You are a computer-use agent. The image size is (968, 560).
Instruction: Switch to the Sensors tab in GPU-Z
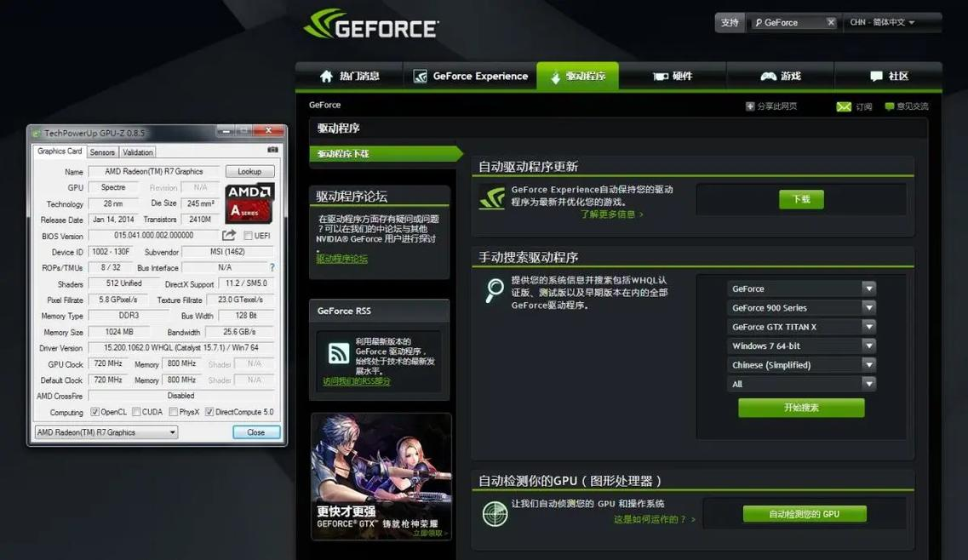pyautogui.click(x=101, y=151)
